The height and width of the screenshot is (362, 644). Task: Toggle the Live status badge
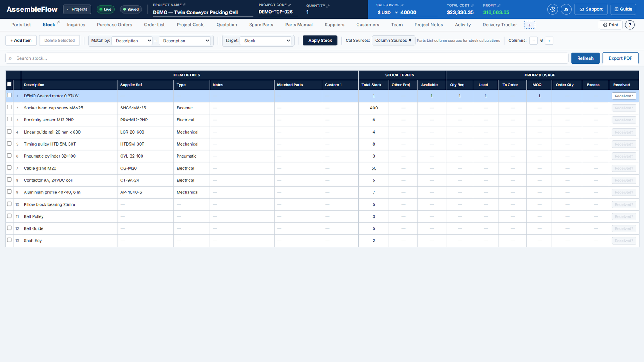click(105, 9)
